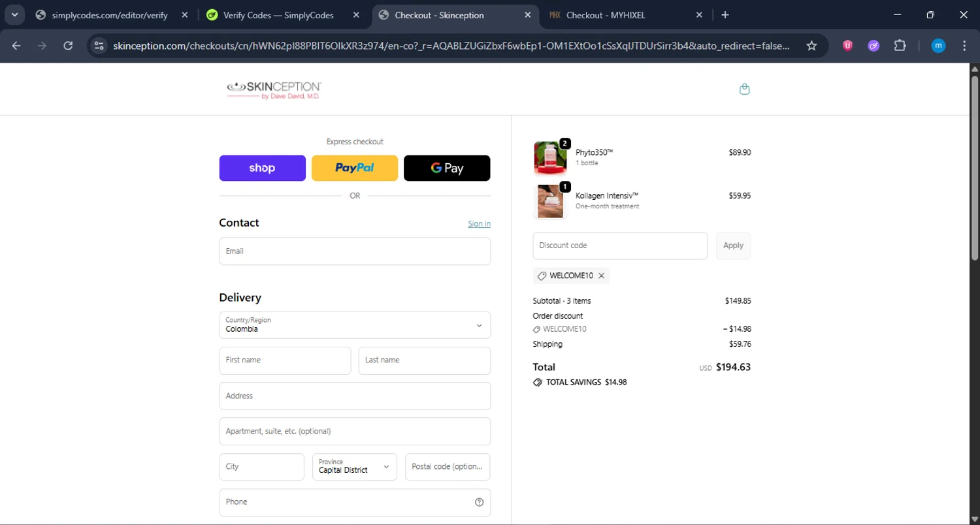Image resolution: width=980 pixels, height=525 pixels.
Task: Click the Apply discount button
Action: [733, 246]
